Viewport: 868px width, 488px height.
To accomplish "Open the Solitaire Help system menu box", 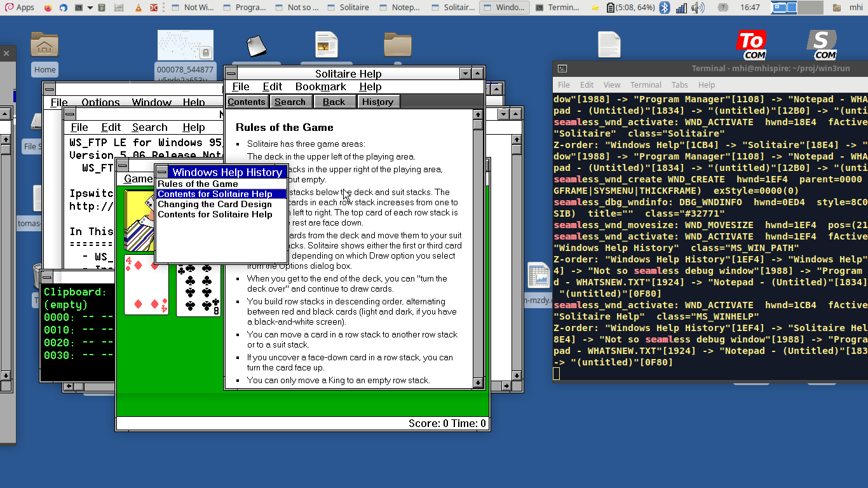I will (x=232, y=74).
